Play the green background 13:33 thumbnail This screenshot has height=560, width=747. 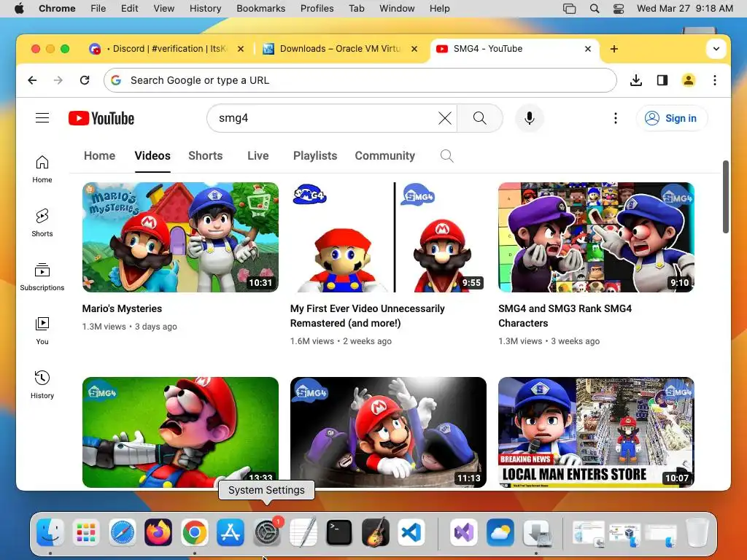point(180,432)
